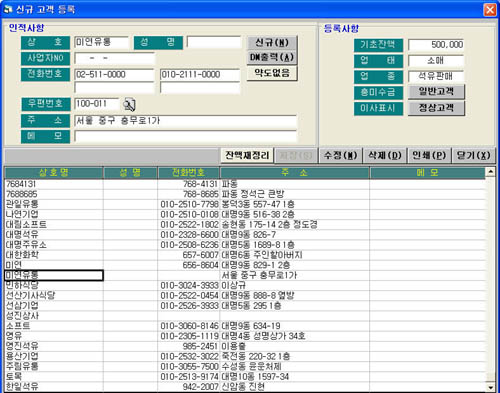Click the 수정(M) edit button
This screenshot has height=393, width=500.
[341, 155]
